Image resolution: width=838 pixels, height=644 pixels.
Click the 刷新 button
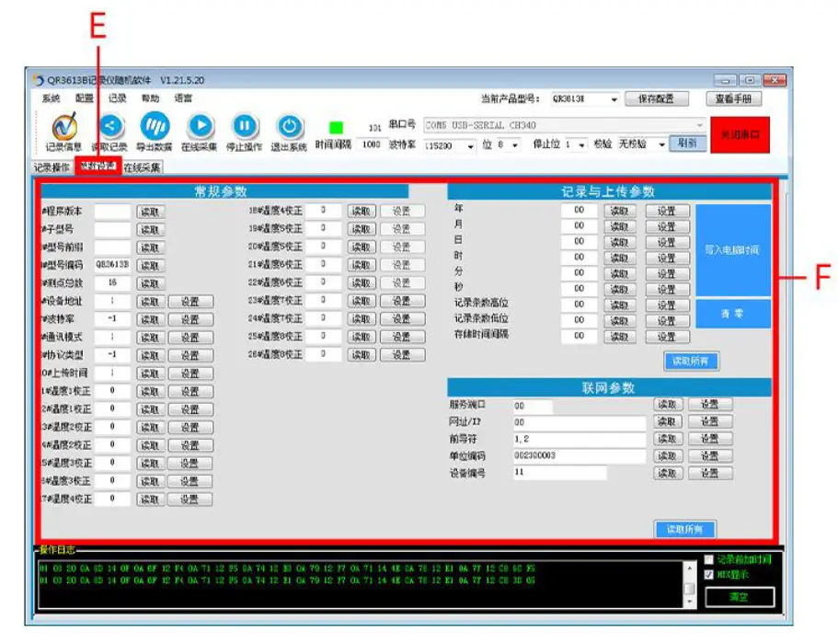pos(688,144)
